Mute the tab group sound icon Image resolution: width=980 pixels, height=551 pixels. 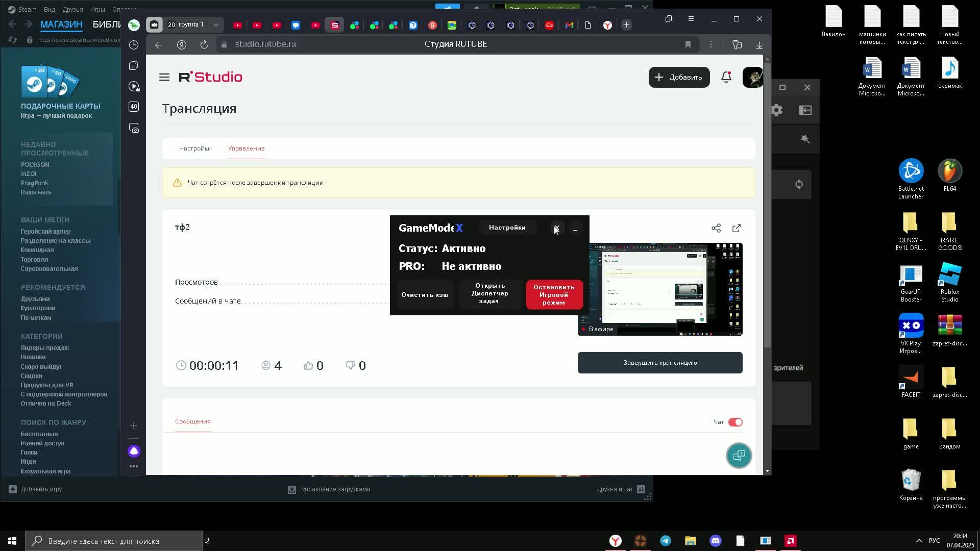pos(154,24)
